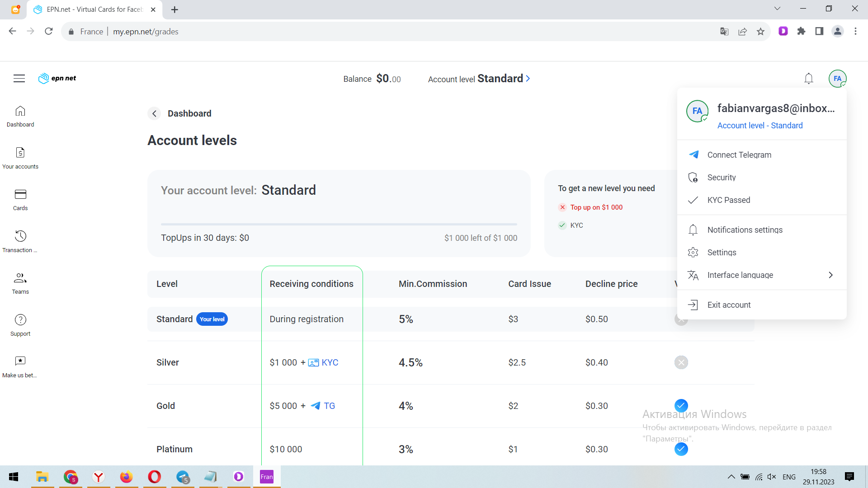Open Notifications settings menu entry
Image resolution: width=868 pixels, height=488 pixels.
coord(744,230)
